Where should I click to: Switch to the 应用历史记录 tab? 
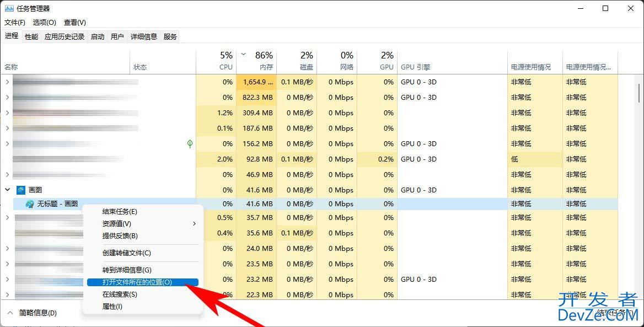coord(65,36)
